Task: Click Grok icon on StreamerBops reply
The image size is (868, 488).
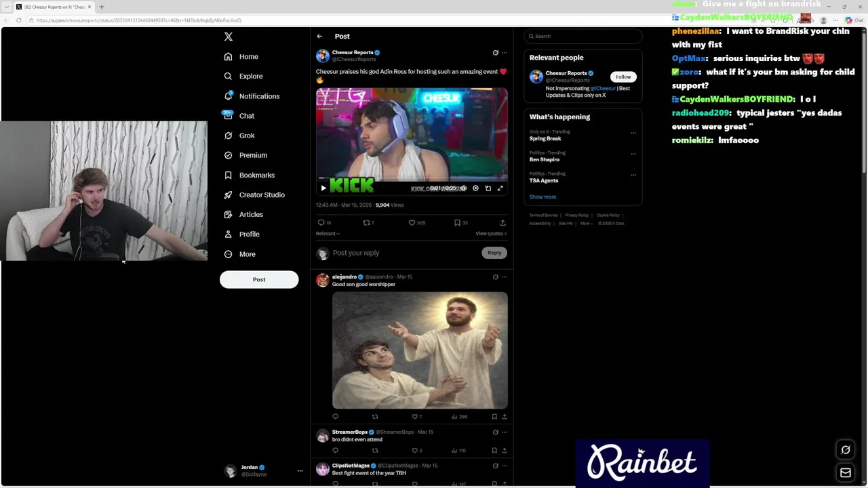Action: [495, 432]
